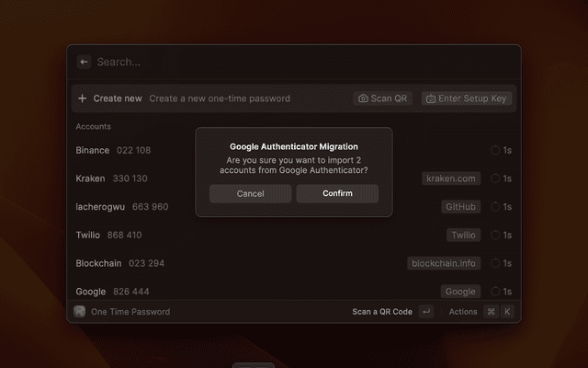Click the Enter Setup Key button
Viewport: 588px width, 368px height.
coord(467,98)
